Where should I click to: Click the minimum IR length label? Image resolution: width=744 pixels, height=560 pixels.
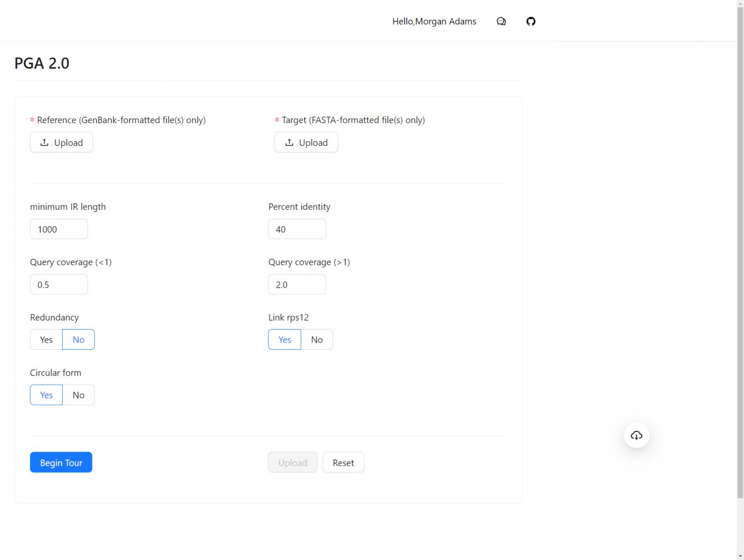(68, 206)
